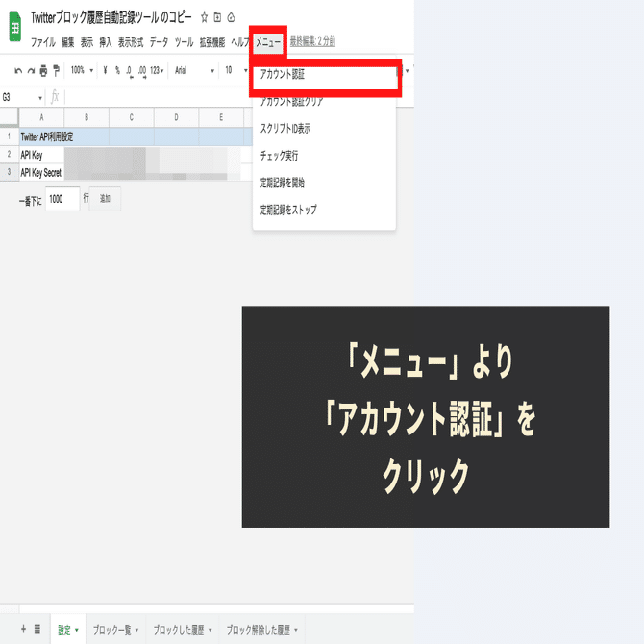The width and height of the screenshot is (644, 644).
Task: Open the 123 number format dropdown
Action: tap(157, 70)
